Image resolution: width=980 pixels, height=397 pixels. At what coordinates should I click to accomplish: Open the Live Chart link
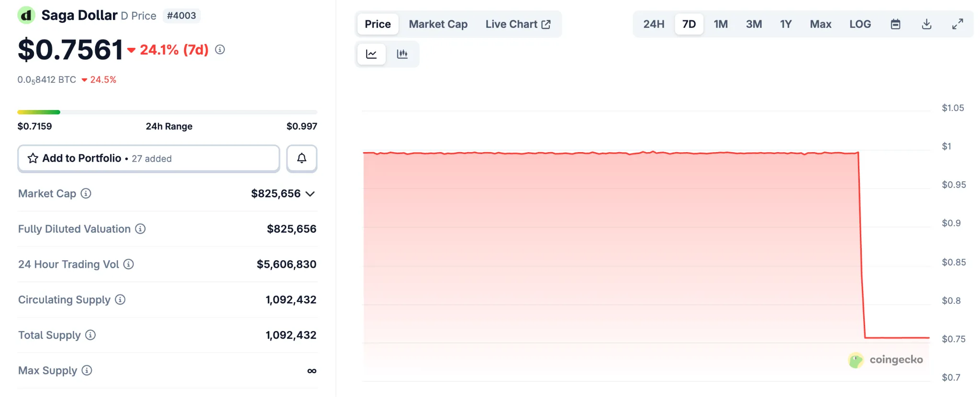click(518, 24)
